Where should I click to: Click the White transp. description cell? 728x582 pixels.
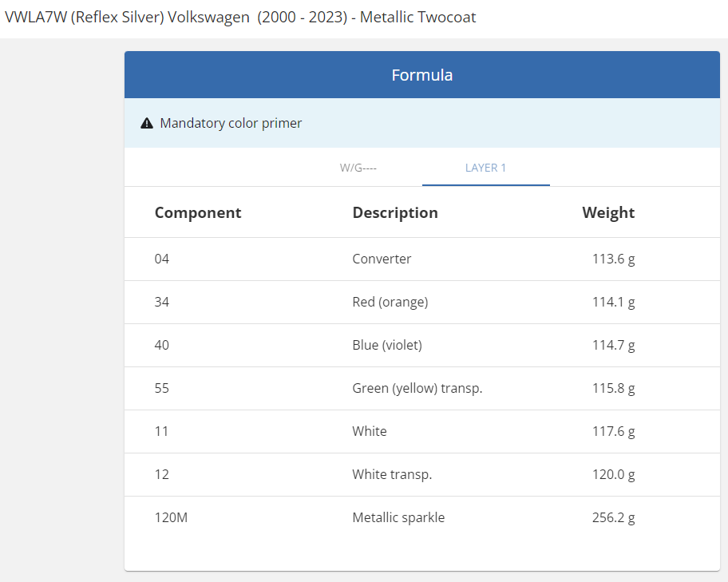tap(392, 475)
